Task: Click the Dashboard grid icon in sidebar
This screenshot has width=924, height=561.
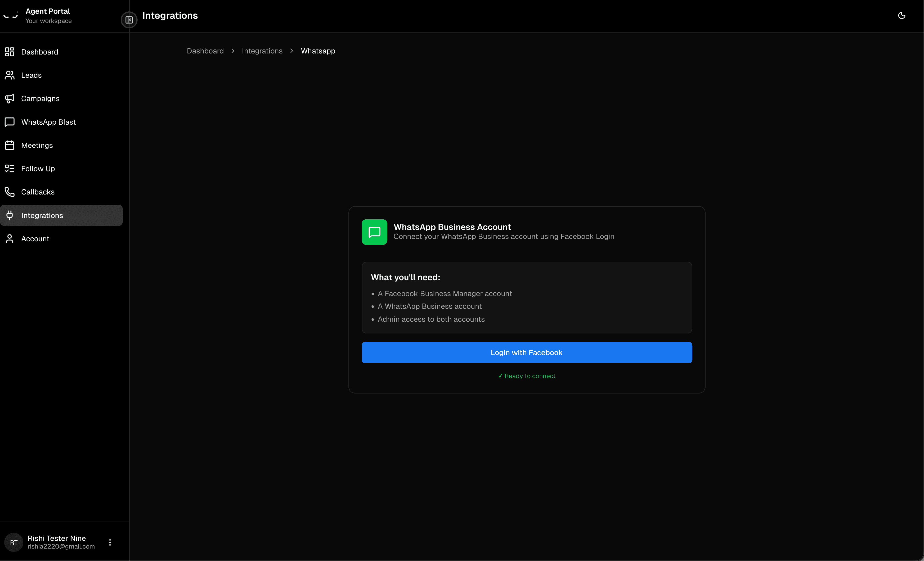Action: (10, 52)
